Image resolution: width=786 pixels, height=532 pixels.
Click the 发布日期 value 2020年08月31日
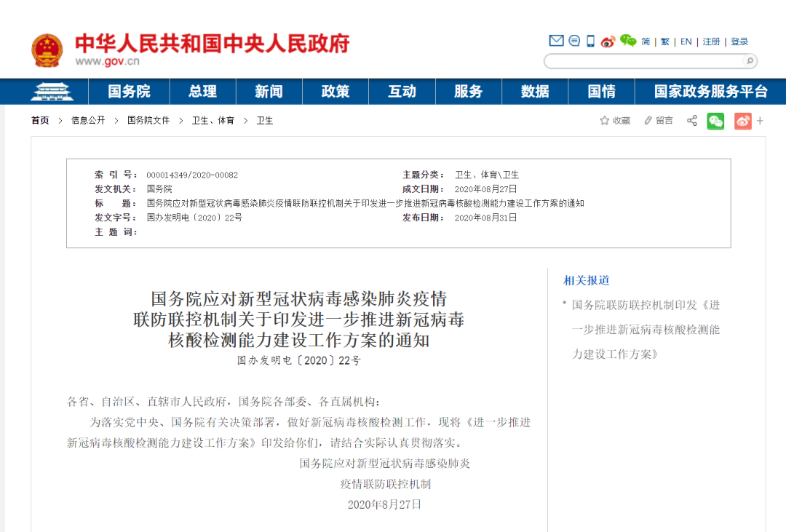point(485,218)
